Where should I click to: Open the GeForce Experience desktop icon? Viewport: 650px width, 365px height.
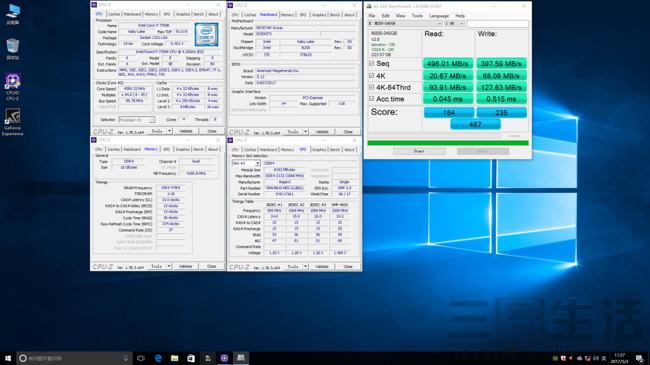pyautogui.click(x=12, y=122)
